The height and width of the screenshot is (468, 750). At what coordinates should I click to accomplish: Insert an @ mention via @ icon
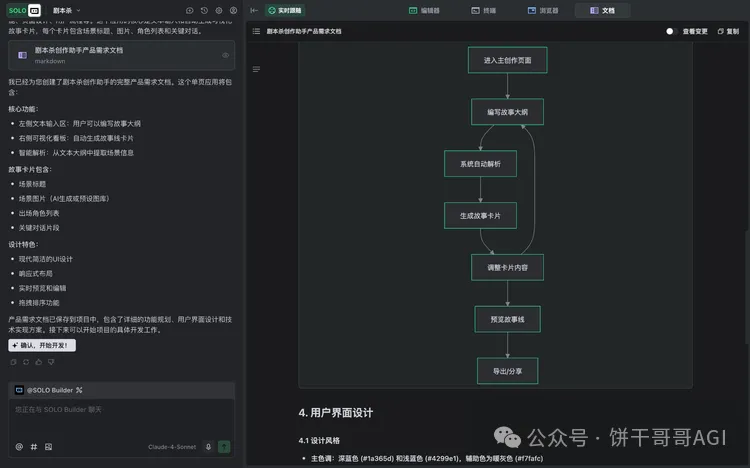coord(19,446)
